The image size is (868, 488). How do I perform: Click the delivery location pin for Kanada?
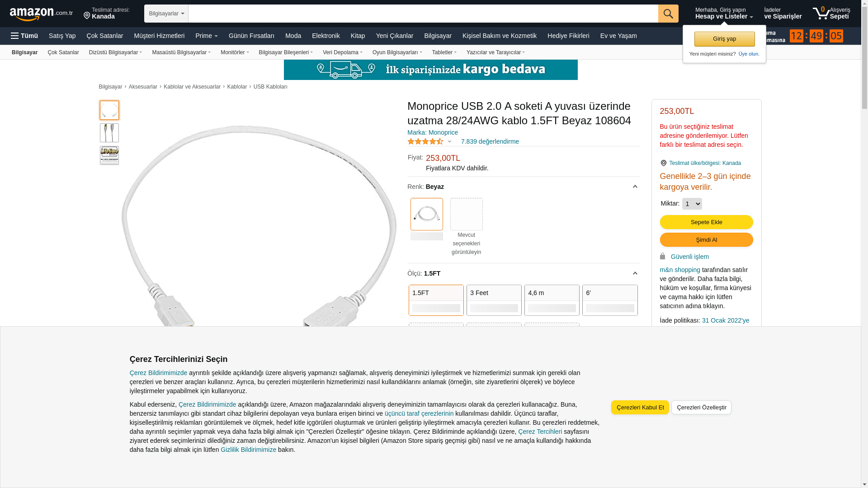tap(87, 16)
